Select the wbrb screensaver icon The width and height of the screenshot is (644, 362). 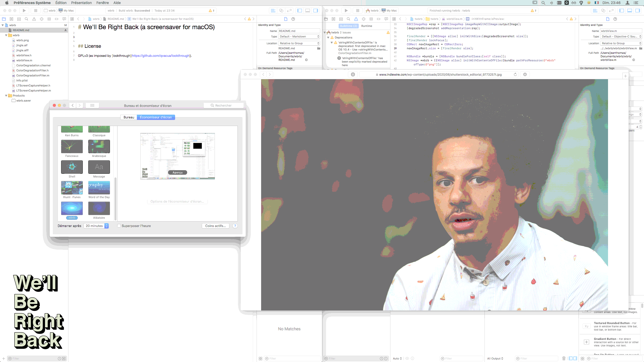(72, 208)
